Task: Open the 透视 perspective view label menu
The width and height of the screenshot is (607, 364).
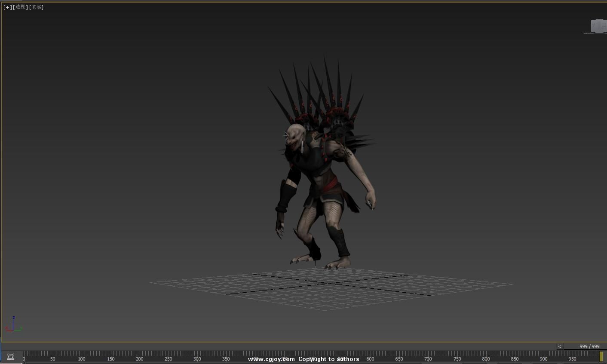Action: point(20,7)
